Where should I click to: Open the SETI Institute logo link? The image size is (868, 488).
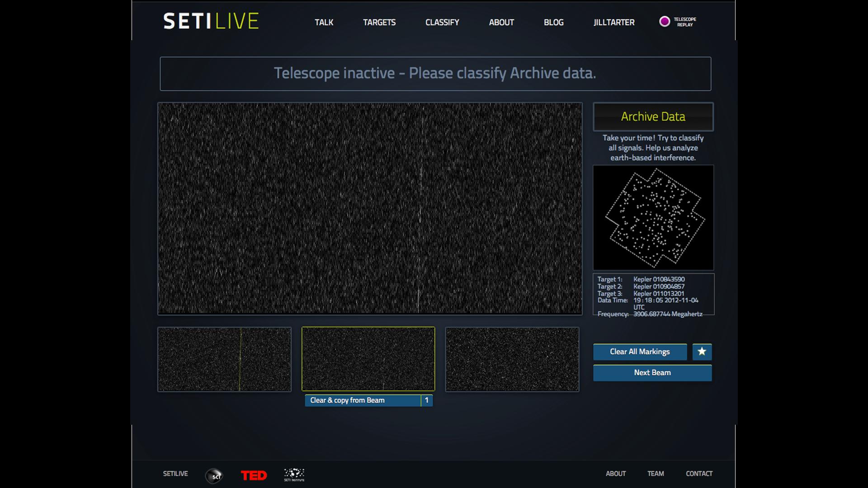tap(294, 474)
